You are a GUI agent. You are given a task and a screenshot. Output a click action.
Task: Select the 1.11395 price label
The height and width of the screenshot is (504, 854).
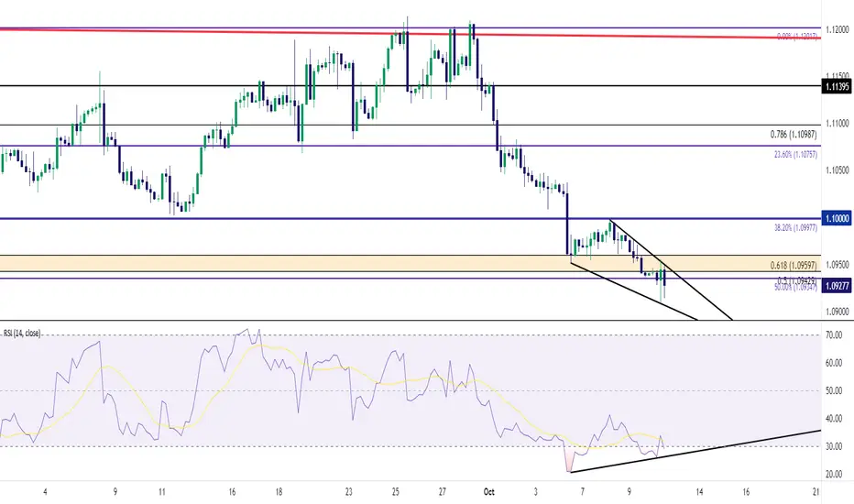[838, 86]
